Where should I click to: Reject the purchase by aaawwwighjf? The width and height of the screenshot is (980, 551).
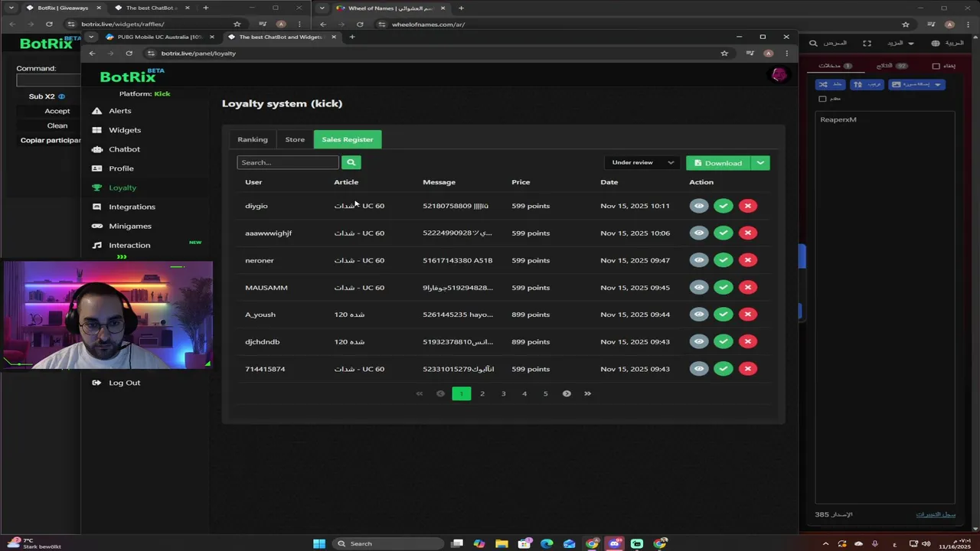[x=748, y=233]
